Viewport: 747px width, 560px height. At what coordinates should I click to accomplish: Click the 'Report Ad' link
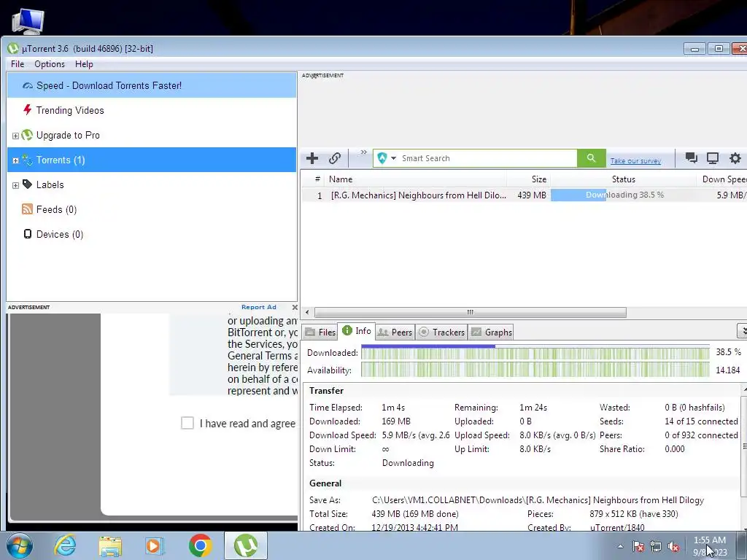[259, 307]
